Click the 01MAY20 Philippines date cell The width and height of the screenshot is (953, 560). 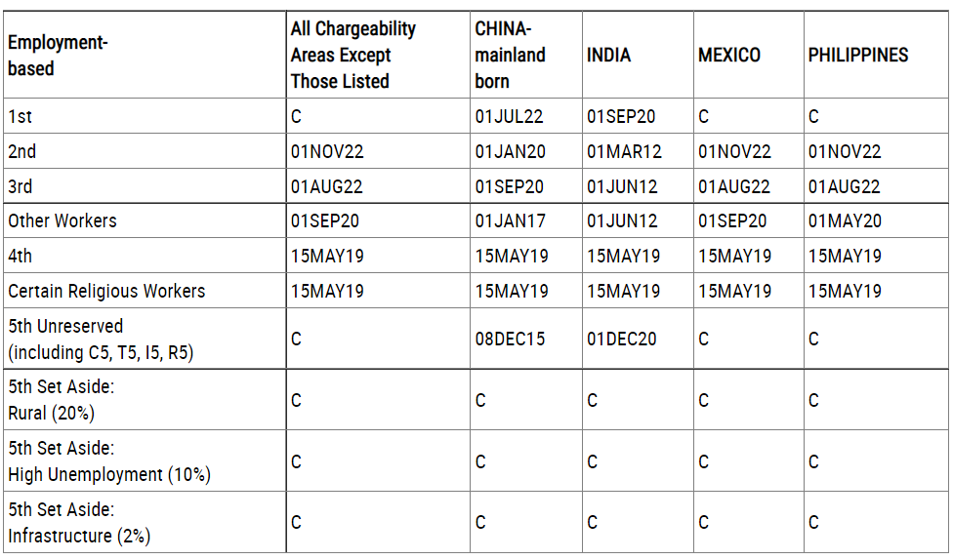coord(845,221)
